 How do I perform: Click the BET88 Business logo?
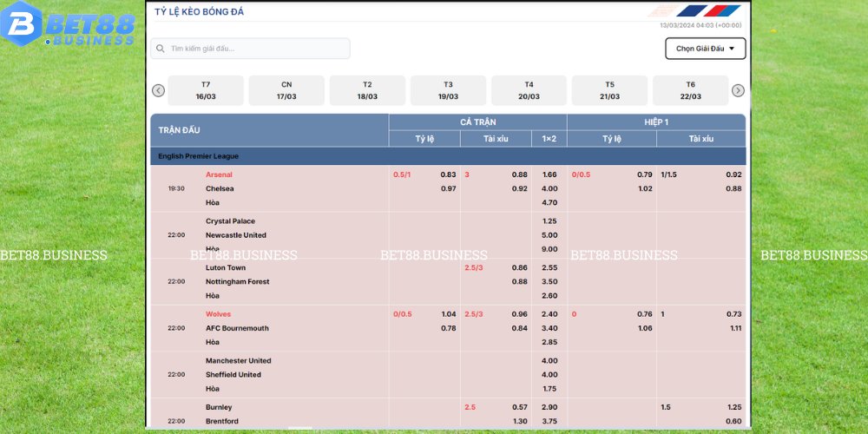point(68,23)
